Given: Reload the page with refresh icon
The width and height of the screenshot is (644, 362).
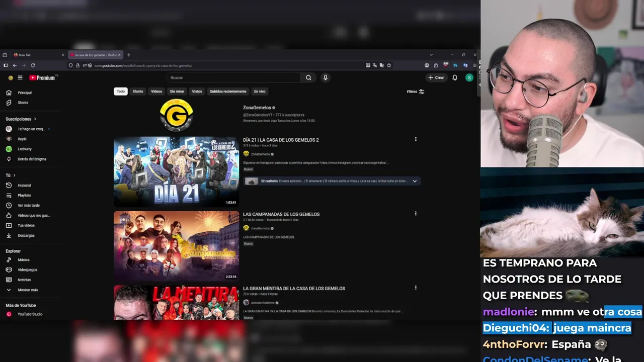Looking at the screenshot, I should pyautogui.click(x=33, y=65).
